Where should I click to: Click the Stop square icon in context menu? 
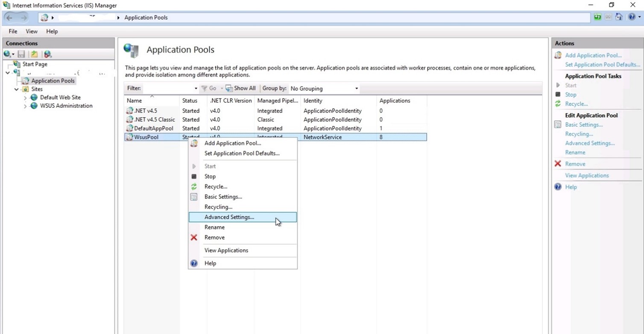[x=194, y=176]
